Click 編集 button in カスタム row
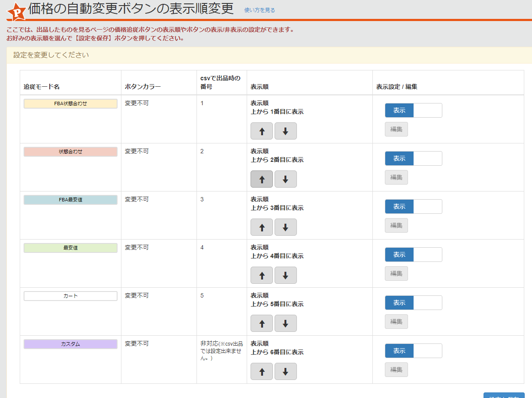532x398 pixels. click(396, 370)
